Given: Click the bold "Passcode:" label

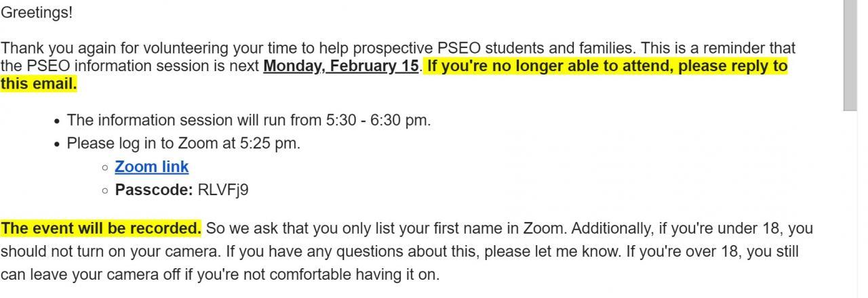Looking at the screenshot, I should (154, 190).
